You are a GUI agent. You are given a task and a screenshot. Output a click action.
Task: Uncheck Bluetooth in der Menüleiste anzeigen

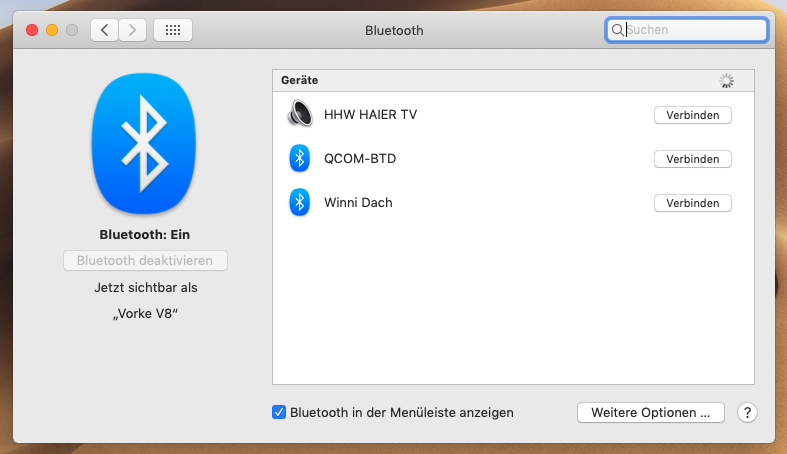coord(279,412)
